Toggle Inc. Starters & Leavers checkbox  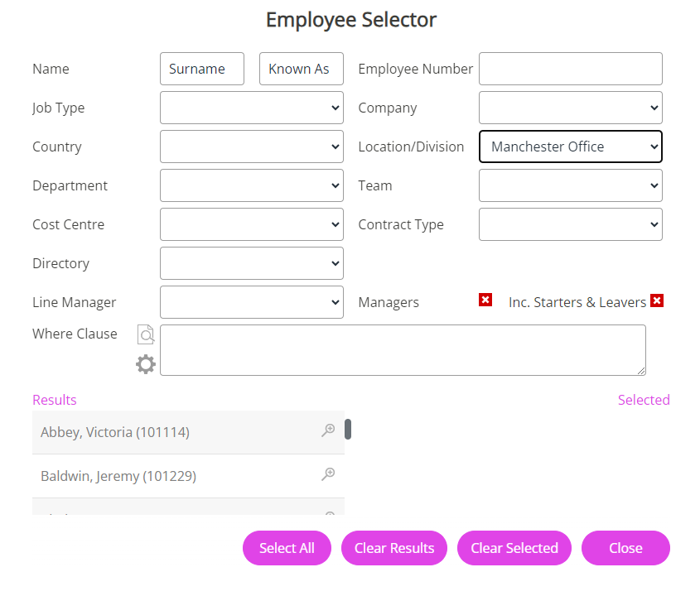click(x=657, y=300)
